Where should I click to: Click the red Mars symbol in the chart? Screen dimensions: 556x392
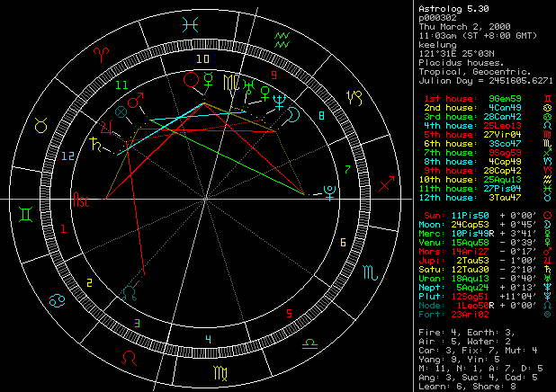click(x=136, y=102)
